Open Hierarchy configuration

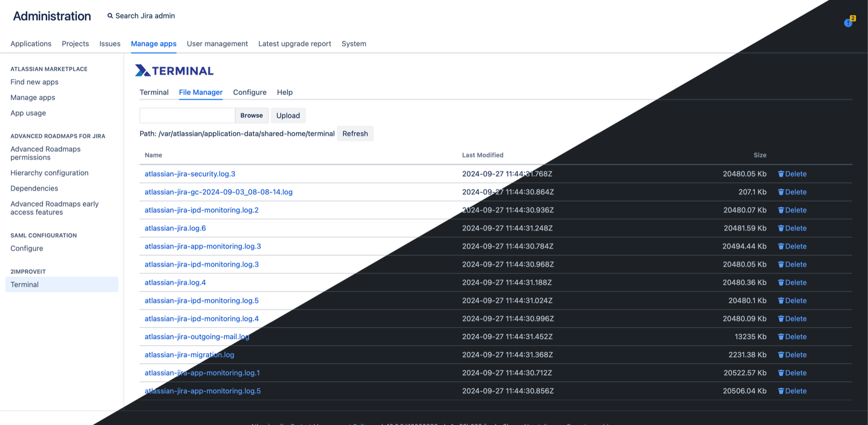(50, 173)
